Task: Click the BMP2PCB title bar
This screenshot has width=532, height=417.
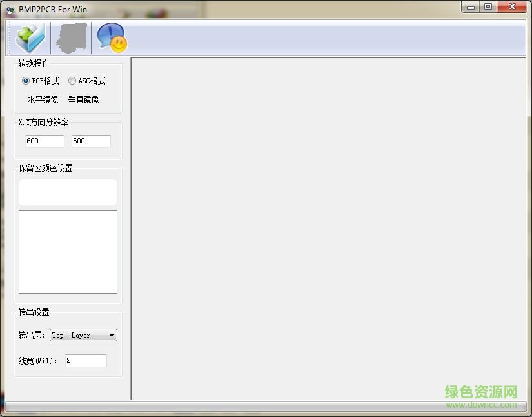Action: coord(52,9)
